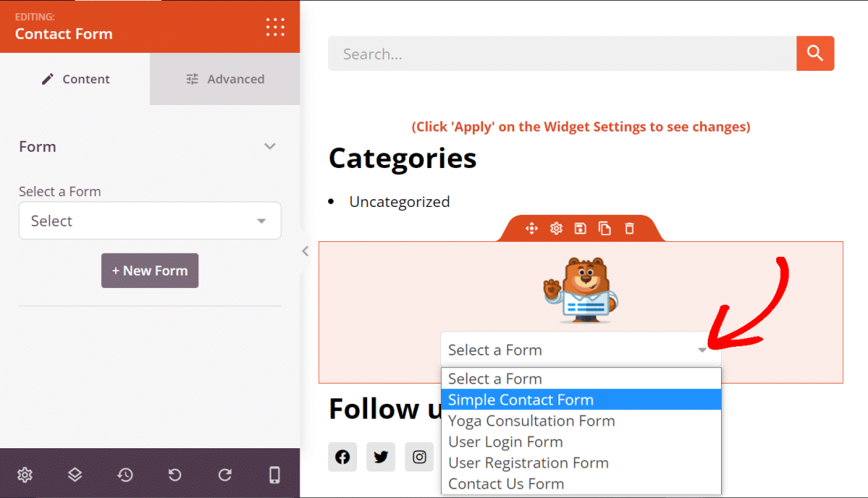This screenshot has height=498, width=868.
Task: Click the Instagram follow icon
Action: coord(419,457)
